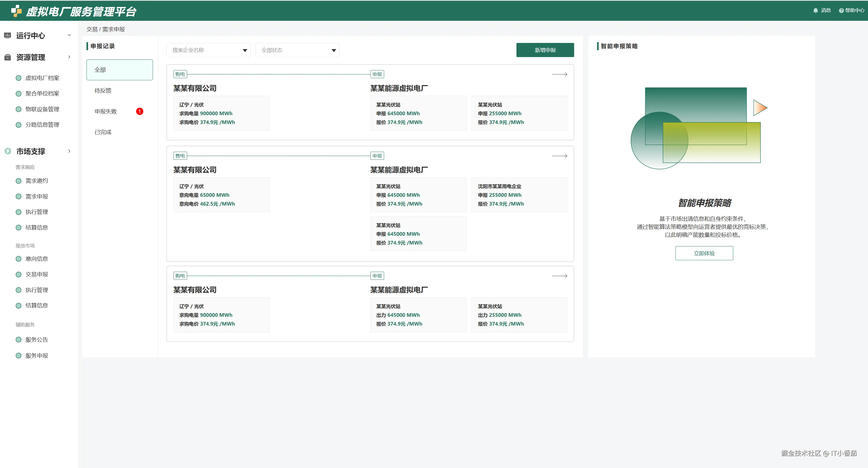Open the 服务公告 menu item
The height and width of the screenshot is (468, 868).
point(36,340)
